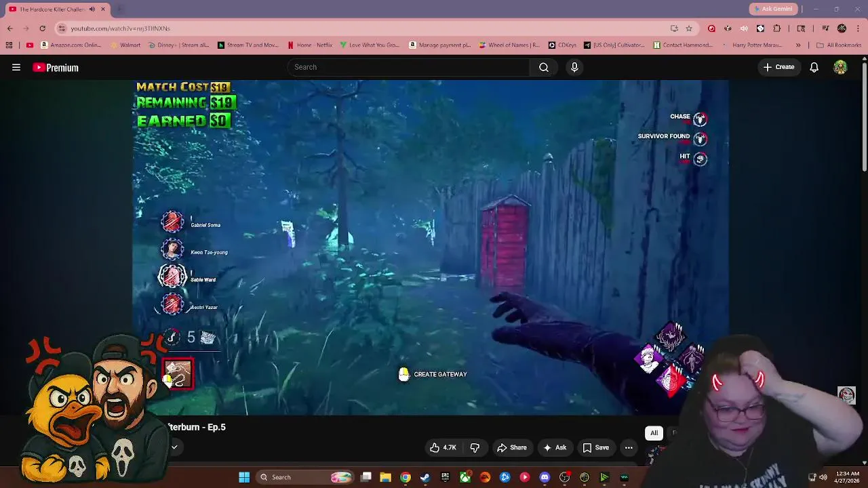
Task: Click the Create button
Action: point(778,67)
